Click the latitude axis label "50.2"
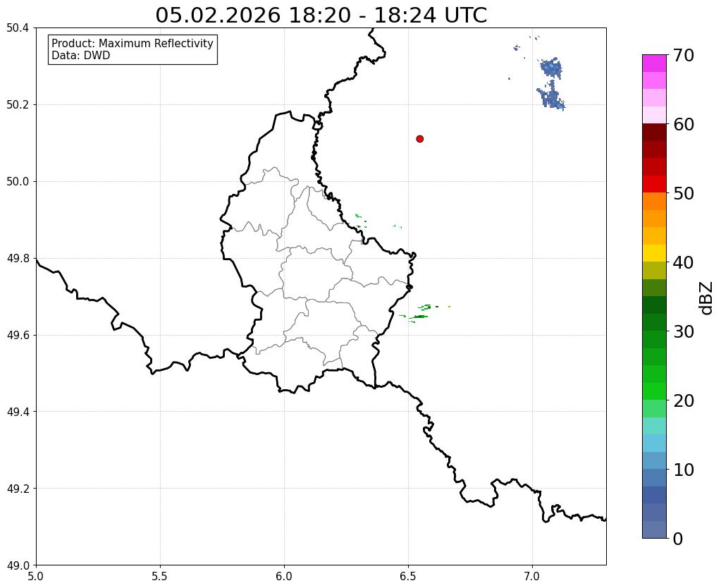This screenshot has height=588, width=721. pyautogui.click(x=18, y=104)
